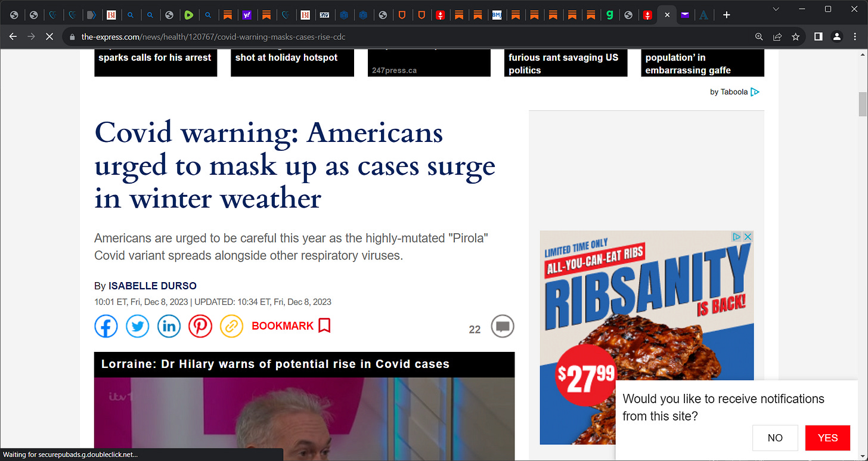Click NO to decline notifications
This screenshot has height=461, width=868.
click(x=775, y=438)
